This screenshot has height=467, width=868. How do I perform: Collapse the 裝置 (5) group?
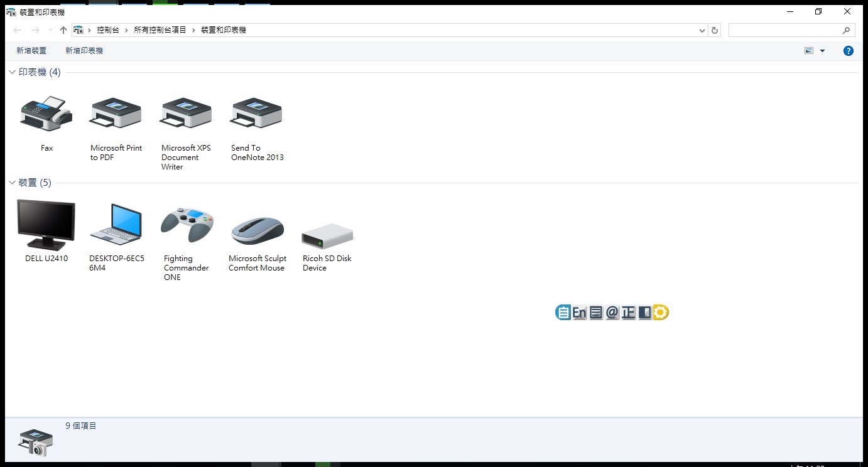click(12, 183)
